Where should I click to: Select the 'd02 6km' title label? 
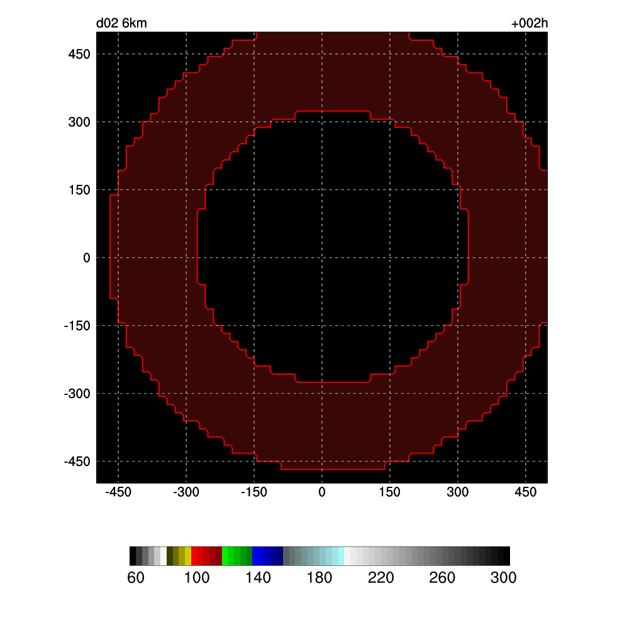point(121,24)
